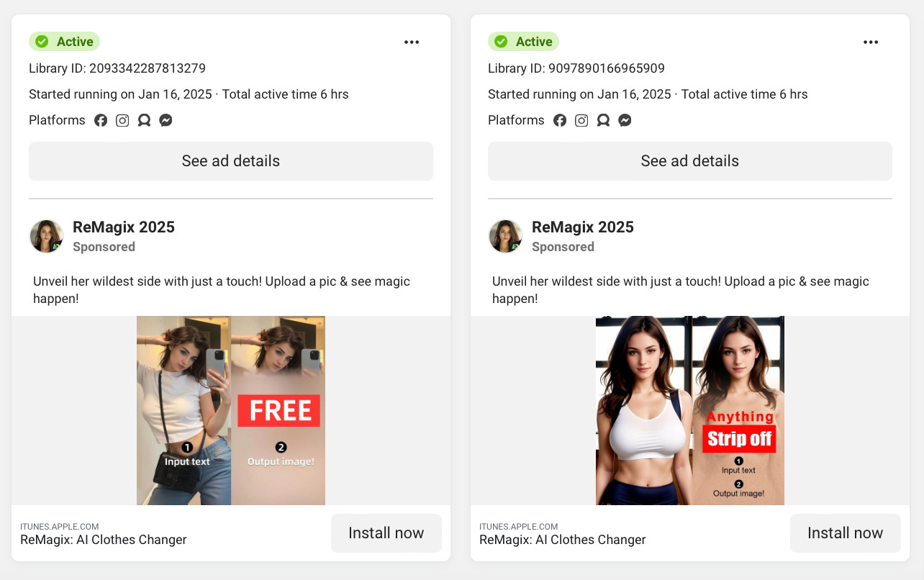Screen dimensions: 924x580
Task: Click ad caption 'Unveil her wildest side' in right ad
Action: [x=681, y=290]
